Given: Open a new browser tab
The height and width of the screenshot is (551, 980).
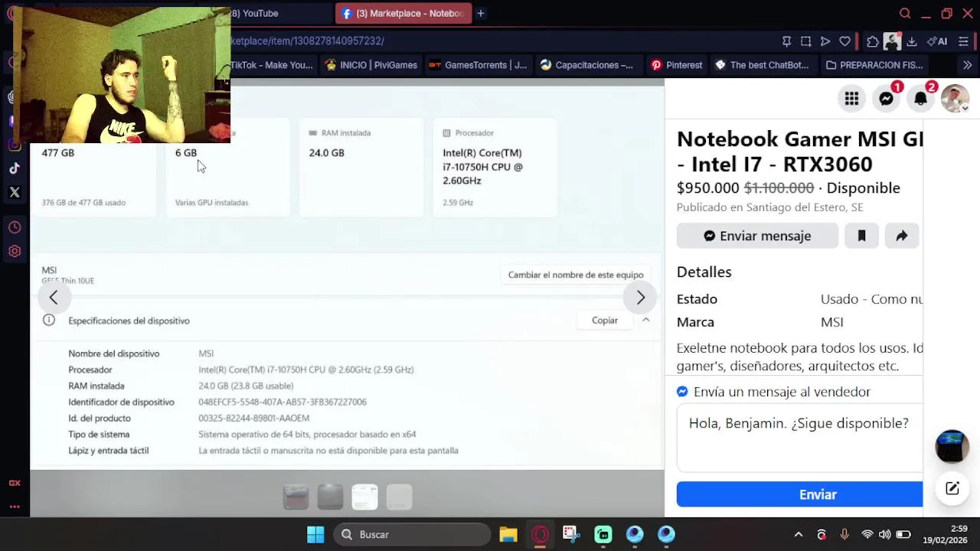Looking at the screenshot, I should pos(481,13).
